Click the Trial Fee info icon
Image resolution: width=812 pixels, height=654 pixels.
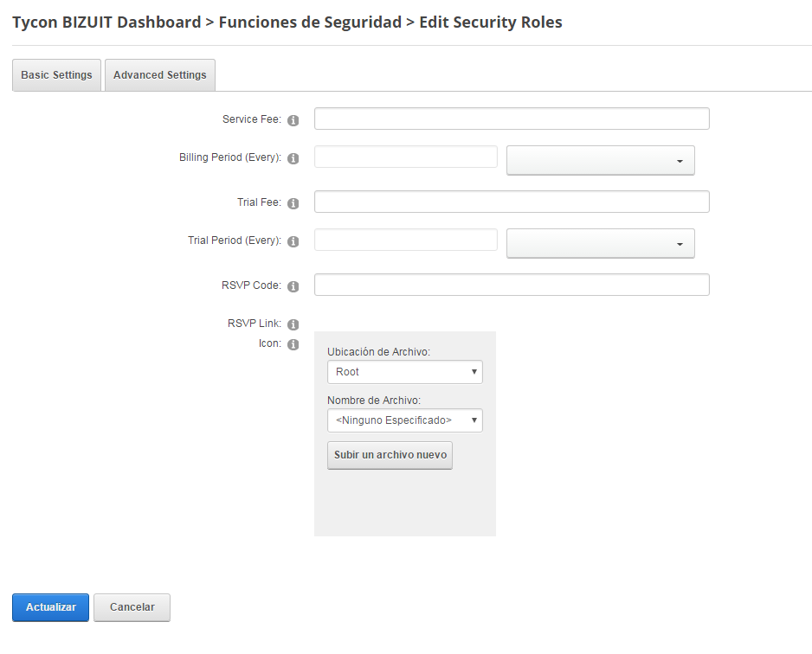click(x=293, y=204)
